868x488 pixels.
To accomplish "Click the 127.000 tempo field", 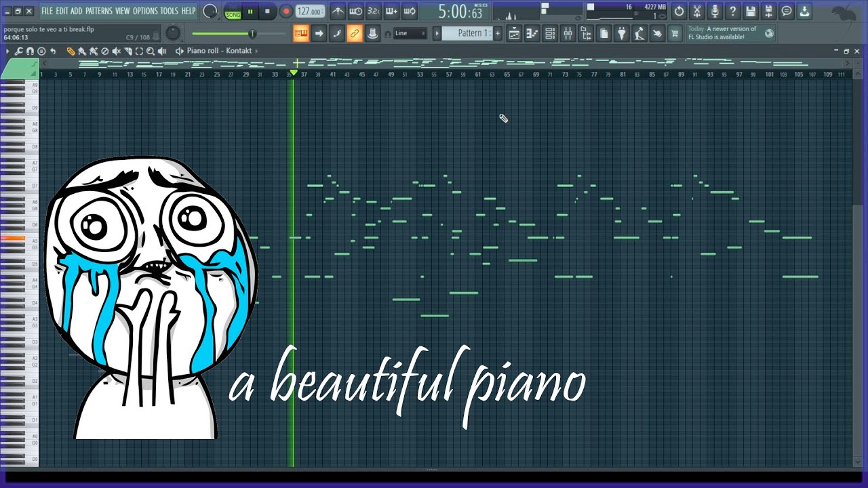I will (310, 12).
